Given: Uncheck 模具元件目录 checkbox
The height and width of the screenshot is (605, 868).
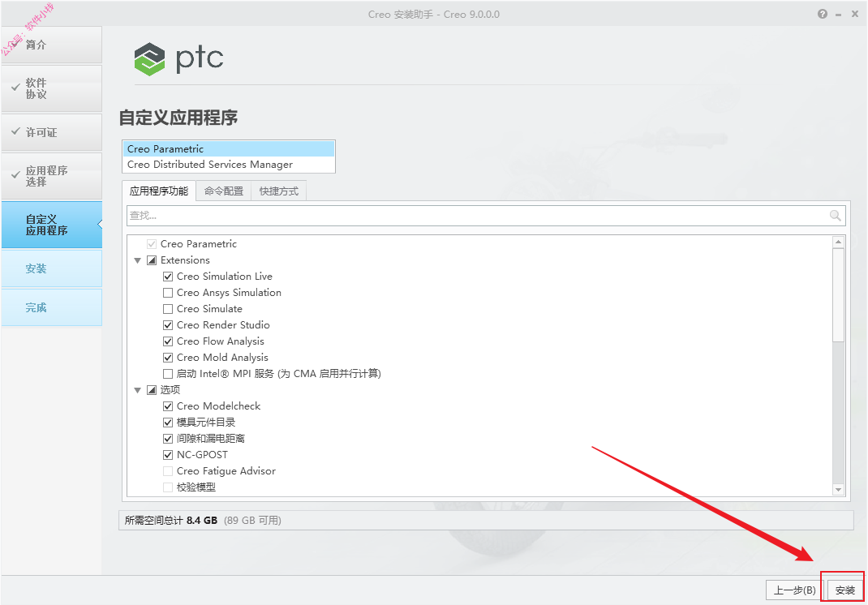Looking at the screenshot, I should (x=168, y=423).
